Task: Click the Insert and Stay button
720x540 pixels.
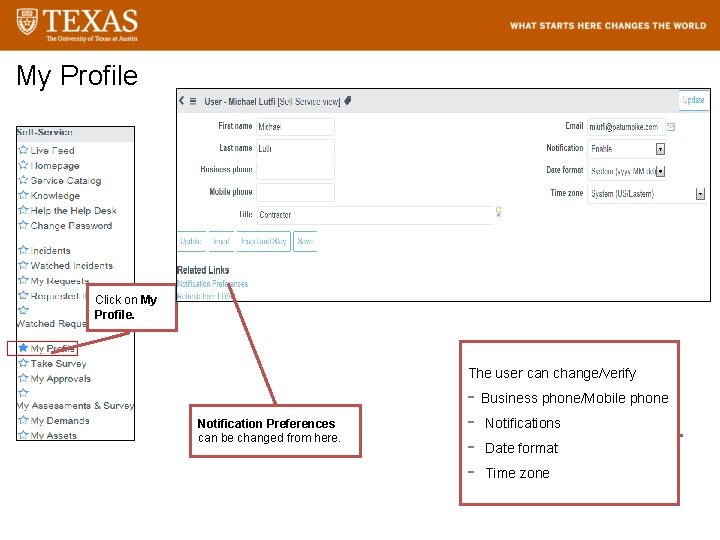Action: pyautogui.click(x=264, y=241)
